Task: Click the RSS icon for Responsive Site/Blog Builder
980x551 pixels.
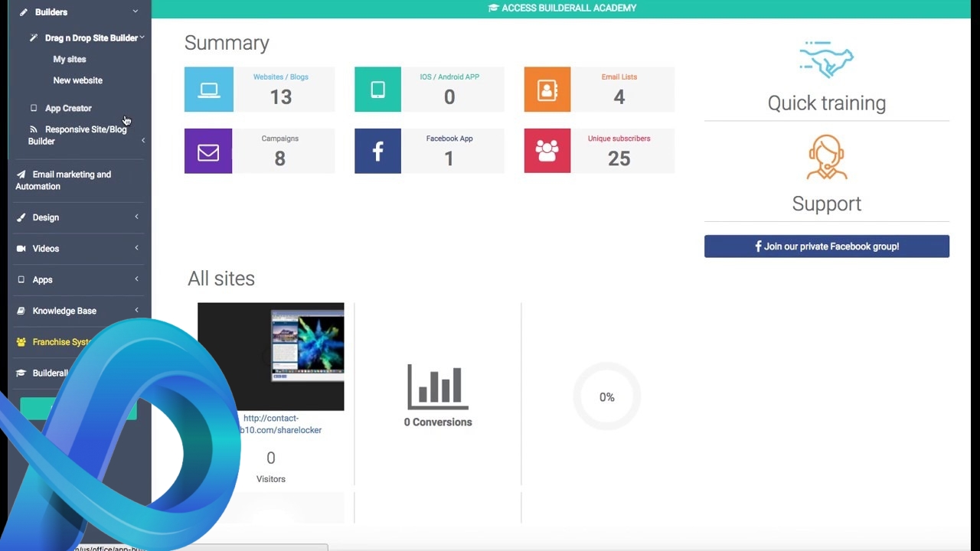Action: tap(33, 129)
